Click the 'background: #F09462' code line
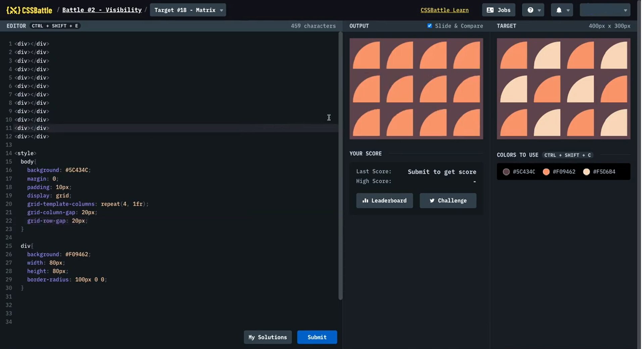Image resolution: width=644 pixels, height=349 pixels. click(59, 254)
